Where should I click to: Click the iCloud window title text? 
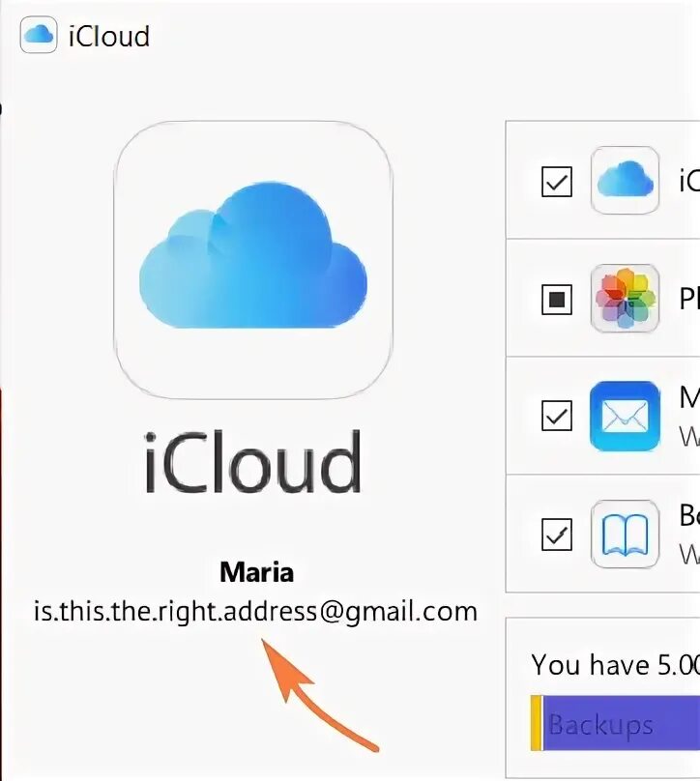pyautogui.click(x=109, y=36)
